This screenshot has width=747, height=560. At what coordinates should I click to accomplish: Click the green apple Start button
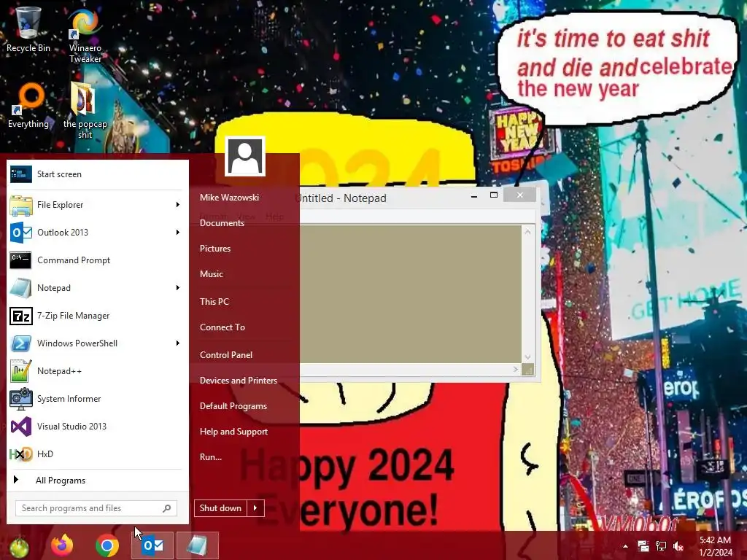(19, 547)
